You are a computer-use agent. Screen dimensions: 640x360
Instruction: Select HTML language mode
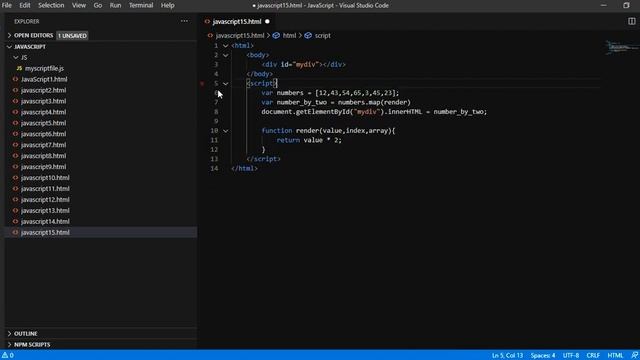point(615,355)
